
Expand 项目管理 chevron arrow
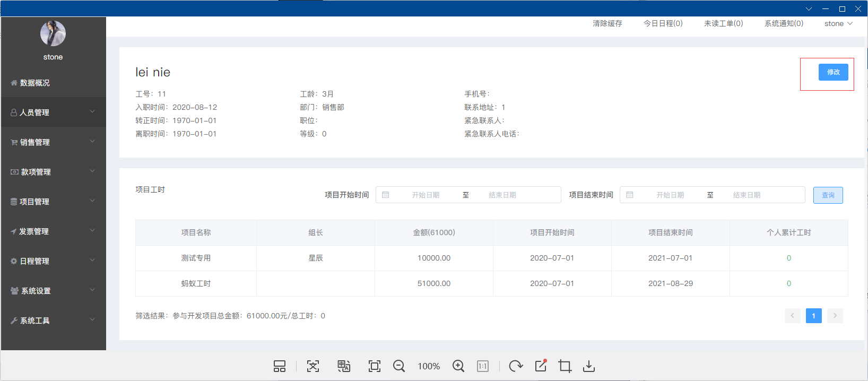[x=92, y=201]
